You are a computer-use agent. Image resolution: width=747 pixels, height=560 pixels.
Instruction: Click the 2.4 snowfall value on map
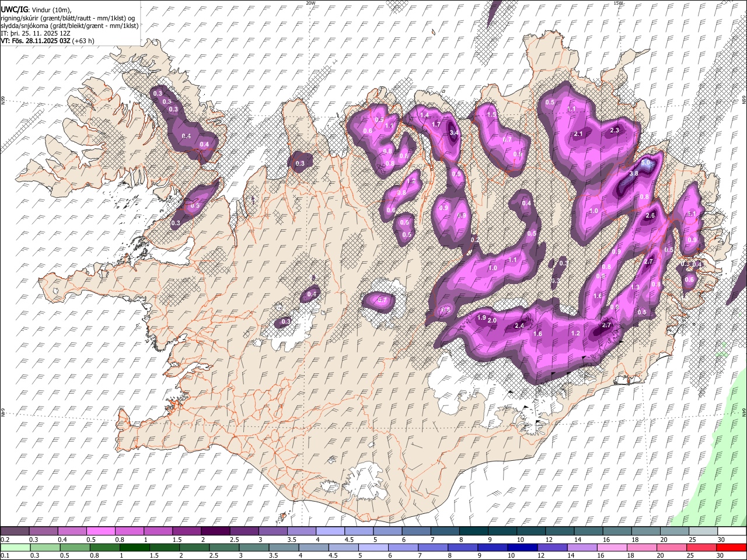point(519,326)
